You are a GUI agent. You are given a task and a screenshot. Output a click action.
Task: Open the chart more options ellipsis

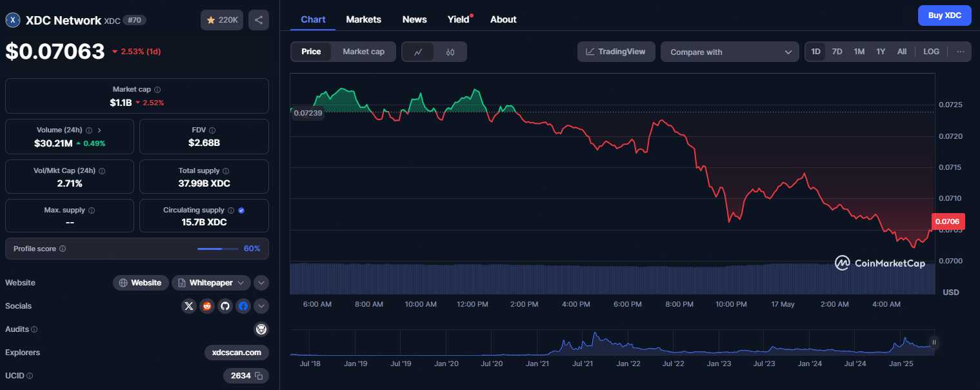click(x=960, y=52)
